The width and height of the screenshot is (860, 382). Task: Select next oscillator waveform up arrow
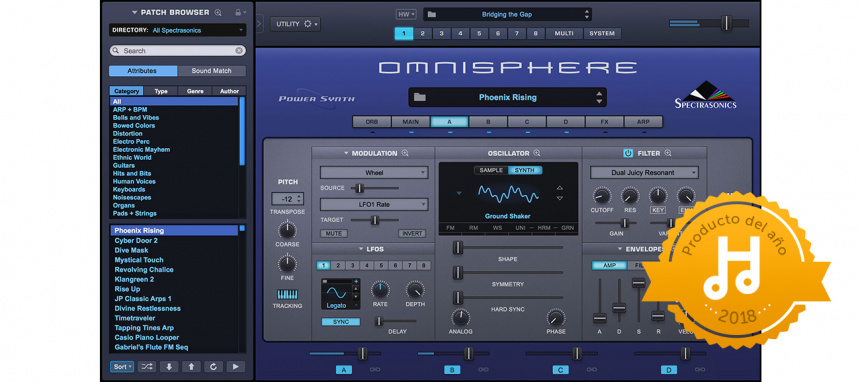point(559,188)
